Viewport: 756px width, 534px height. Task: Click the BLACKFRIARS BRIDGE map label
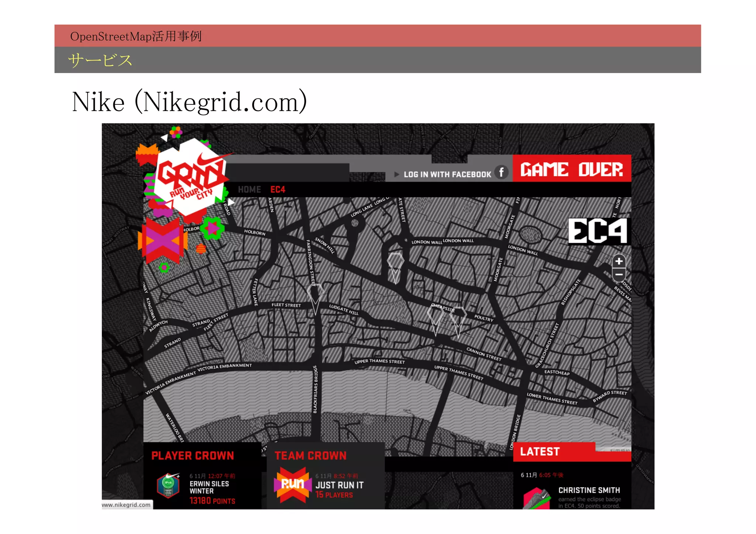click(316, 389)
